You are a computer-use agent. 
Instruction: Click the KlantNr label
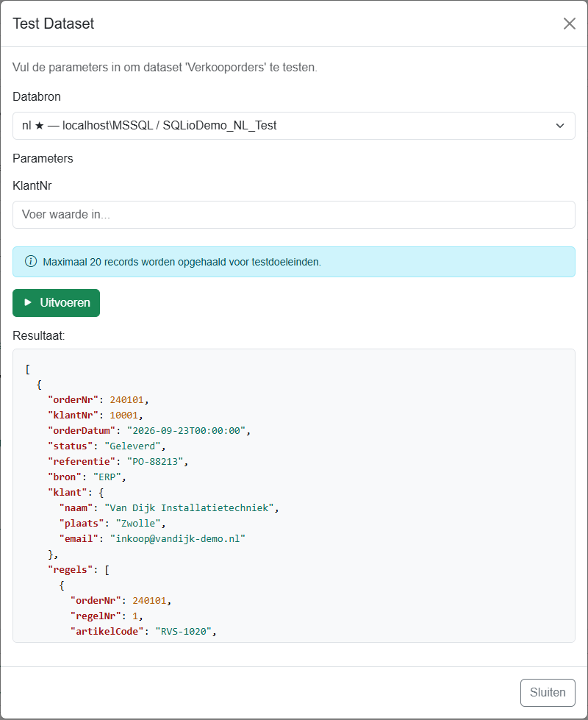(32, 185)
